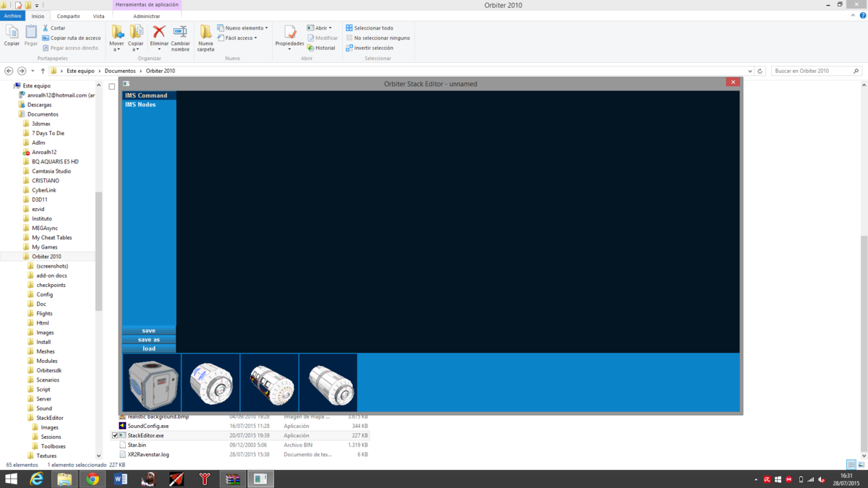Select the Orbiter 2010 folder in the tree

click(x=46, y=257)
